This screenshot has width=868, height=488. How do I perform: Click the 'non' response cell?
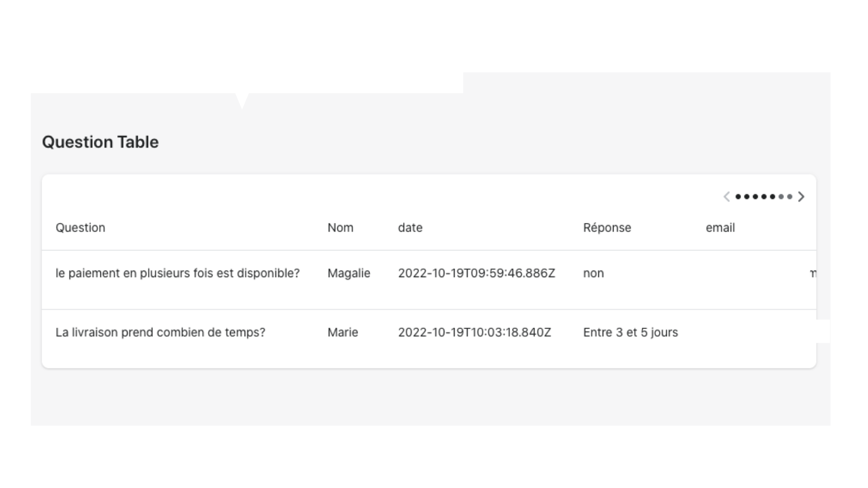click(593, 273)
